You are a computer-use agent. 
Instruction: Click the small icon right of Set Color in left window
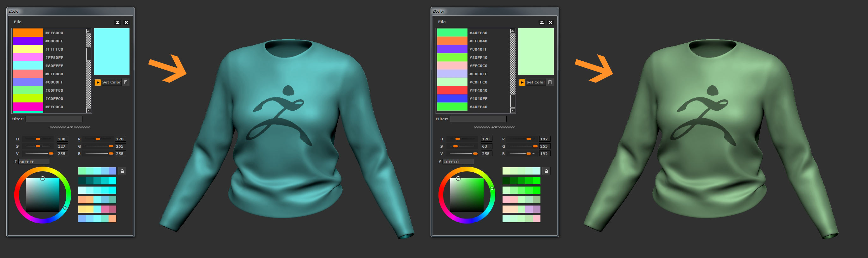tap(126, 82)
